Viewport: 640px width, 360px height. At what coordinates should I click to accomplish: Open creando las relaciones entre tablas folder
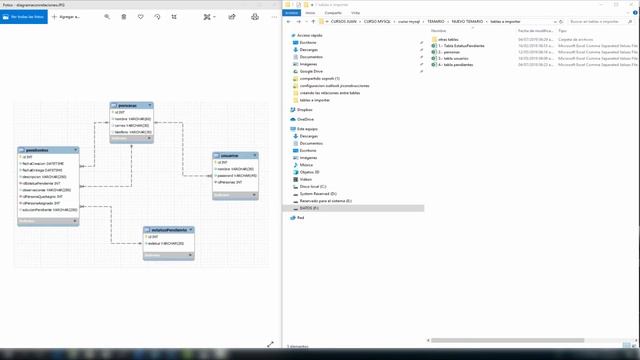(330, 93)
